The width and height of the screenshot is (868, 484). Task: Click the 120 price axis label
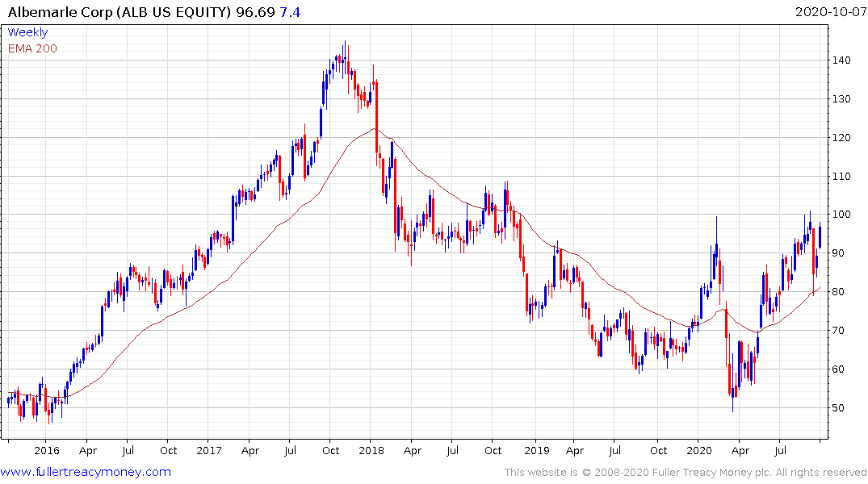pyautogui.click(x=841, y=138)
